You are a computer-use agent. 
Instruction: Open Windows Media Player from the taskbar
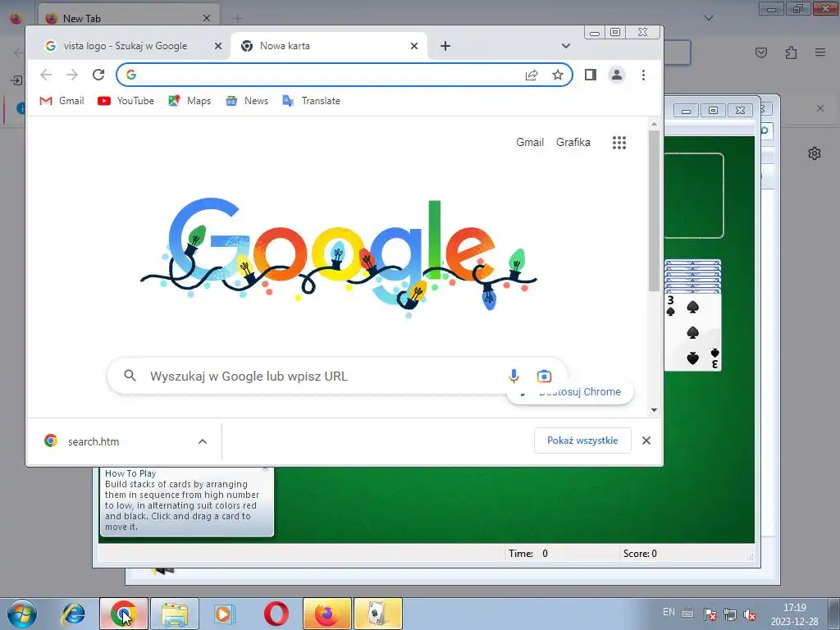click(x=224, y=614)
